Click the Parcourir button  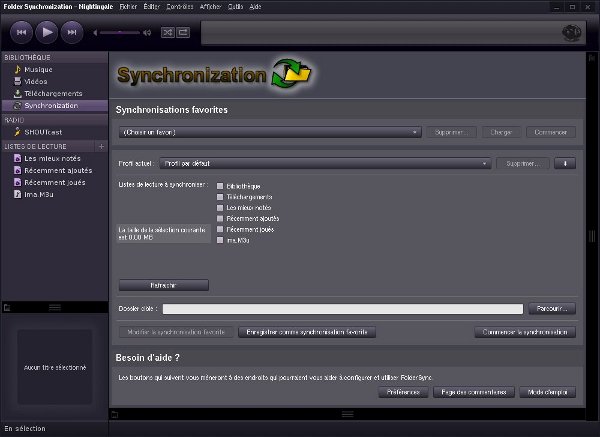tap(551, 309)
